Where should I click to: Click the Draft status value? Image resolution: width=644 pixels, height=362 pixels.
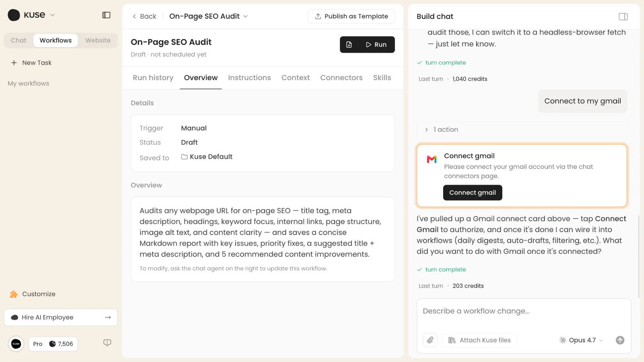pos(189,142)
